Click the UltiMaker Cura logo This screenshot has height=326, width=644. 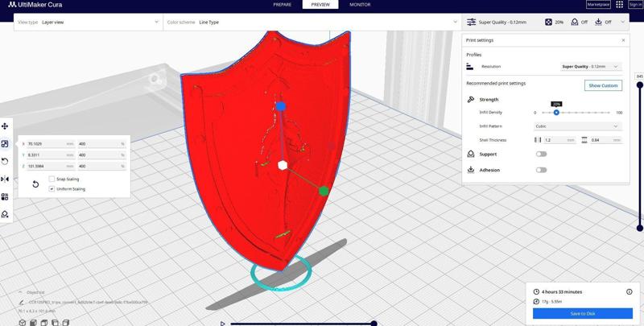coord(35,5)
